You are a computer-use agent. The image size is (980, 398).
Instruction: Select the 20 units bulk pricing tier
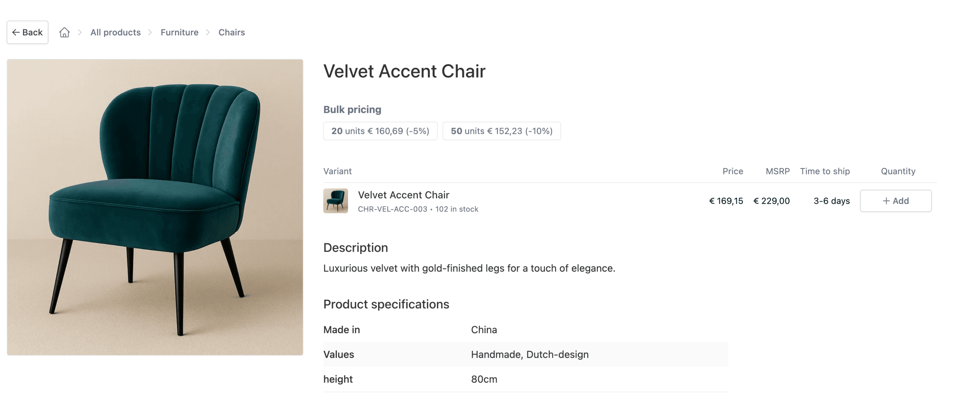click(x=380, y=131)
